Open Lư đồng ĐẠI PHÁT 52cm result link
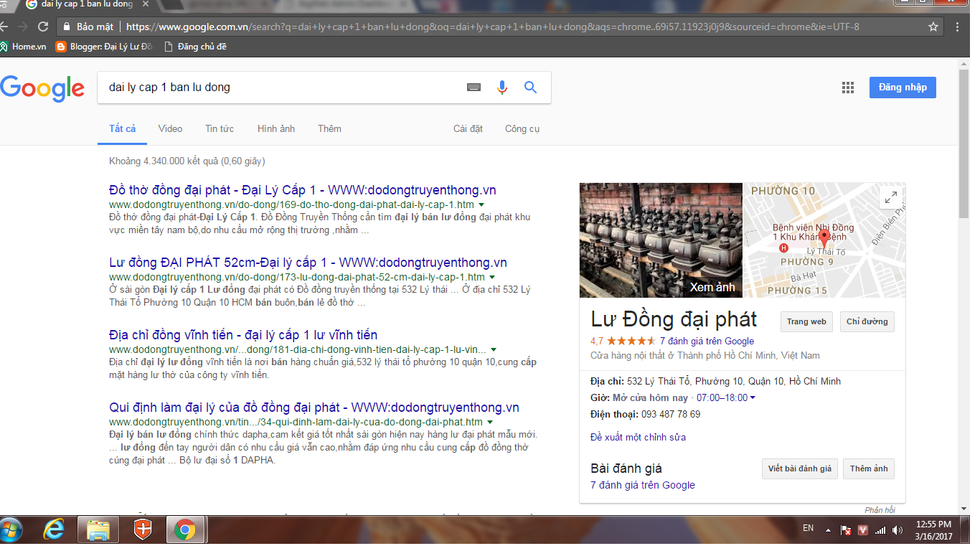 308,263
